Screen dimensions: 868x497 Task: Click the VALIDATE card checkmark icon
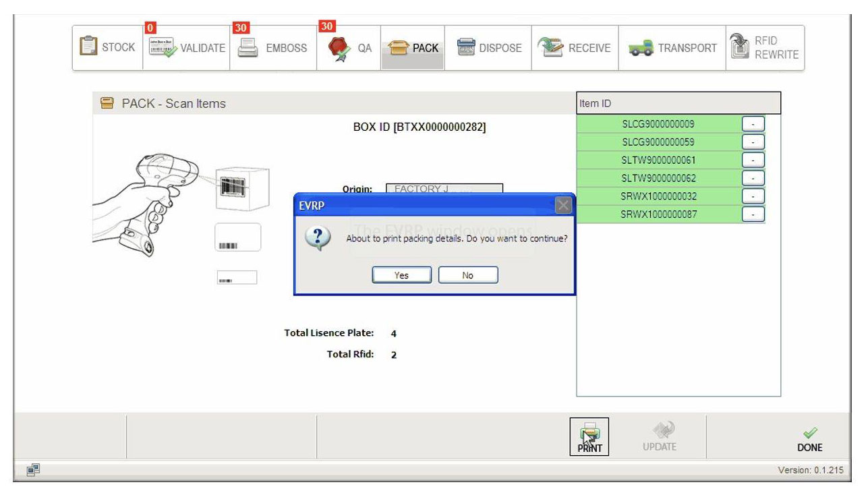tap(162, 49)
